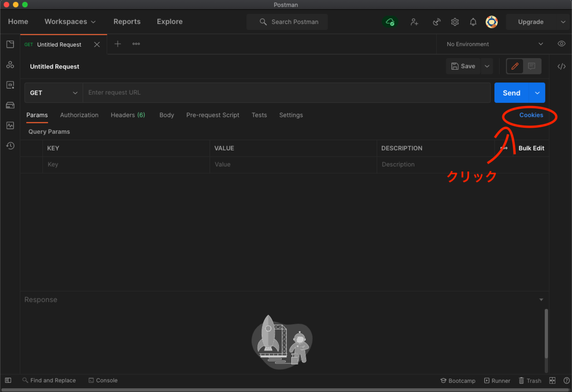Click Bulk Edit
Screen dimensions: 572x392
(531, 148)
